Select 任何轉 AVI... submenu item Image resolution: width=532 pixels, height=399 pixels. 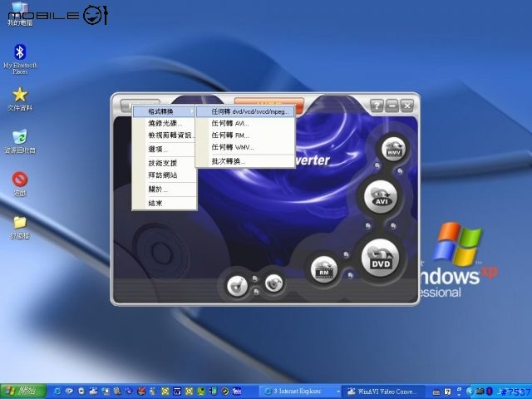245,123
